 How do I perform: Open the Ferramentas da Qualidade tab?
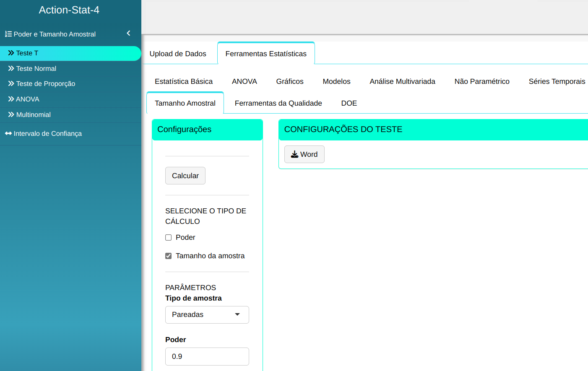tap(278, 103)
